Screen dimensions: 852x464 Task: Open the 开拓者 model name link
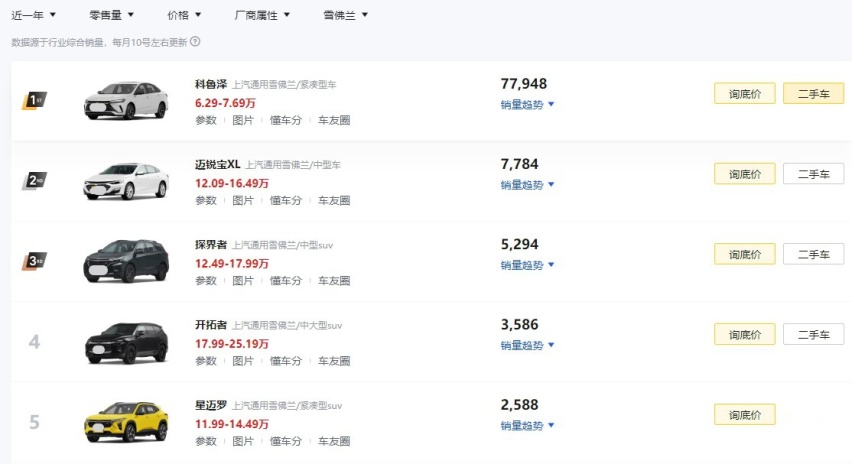click(x=211, y=325)
